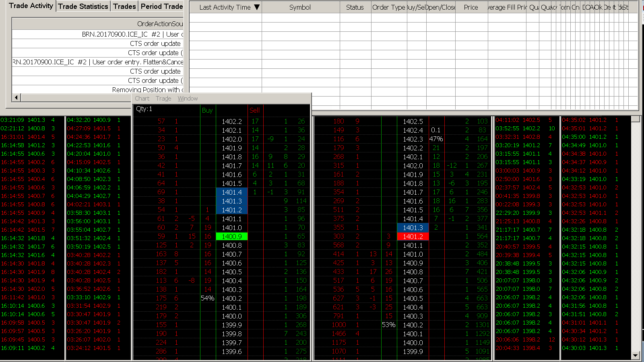Sort orders by Status column header
Viewport: 644px width, 362px height.
click(x=355, y=7)
